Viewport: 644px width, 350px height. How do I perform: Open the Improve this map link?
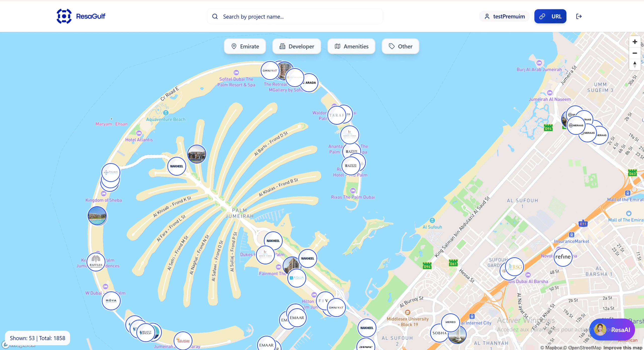click(623, 347)
